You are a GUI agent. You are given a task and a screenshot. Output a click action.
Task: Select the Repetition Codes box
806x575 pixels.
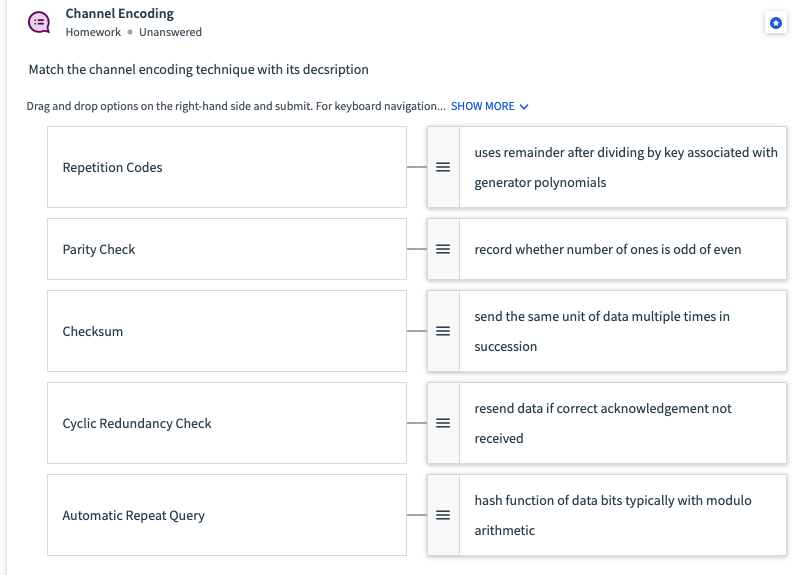[x=227, y=167]
